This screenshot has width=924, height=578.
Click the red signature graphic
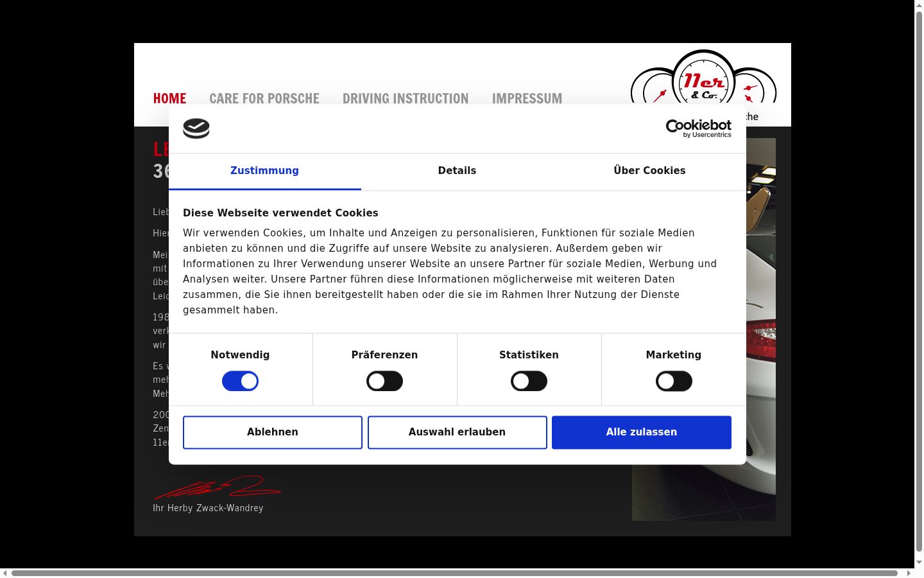[217, 487]
